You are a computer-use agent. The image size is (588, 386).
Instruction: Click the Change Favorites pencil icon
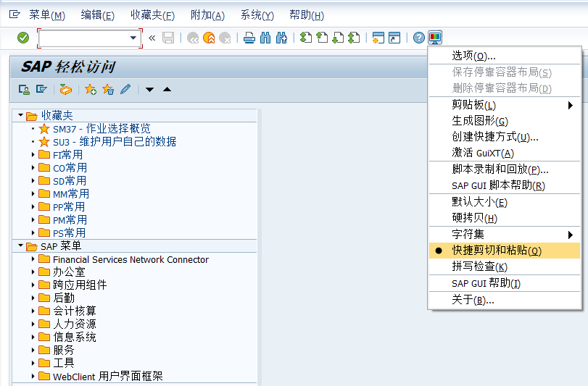pyautogui.click(x=125, y=90)
